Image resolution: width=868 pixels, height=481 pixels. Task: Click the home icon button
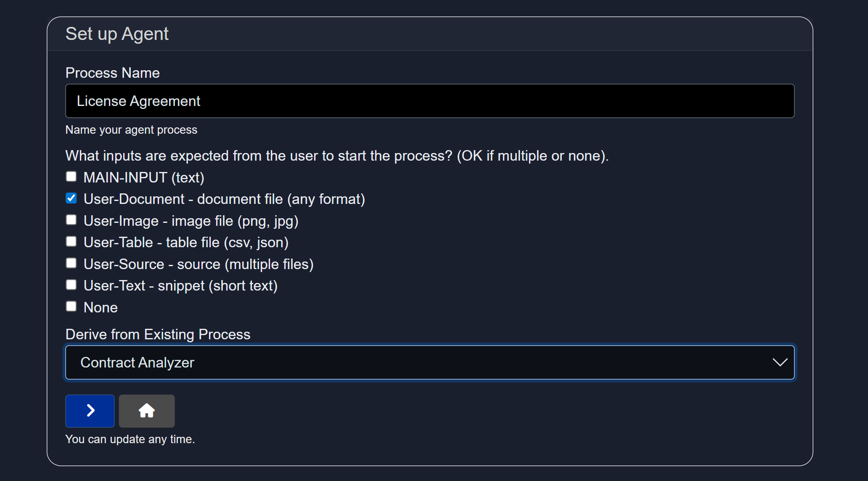click(x=146, y=411)
